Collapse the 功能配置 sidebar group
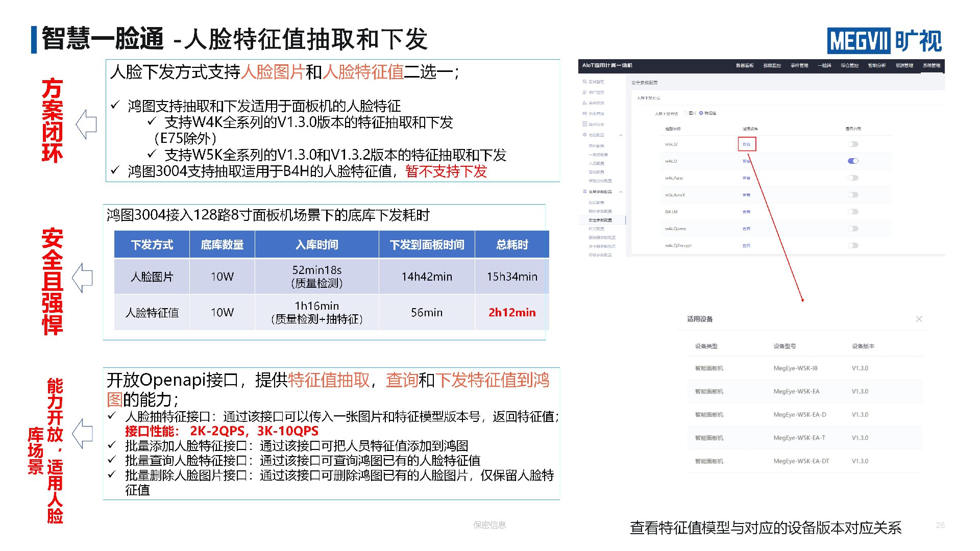This screenshot has width=980, height=551. 621,135
